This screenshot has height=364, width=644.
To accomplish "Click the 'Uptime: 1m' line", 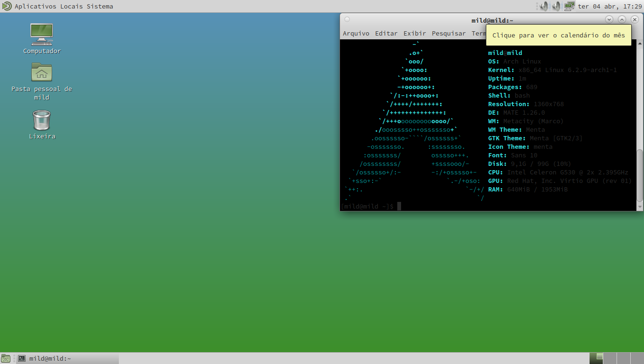I will click(x=507, y=79).
